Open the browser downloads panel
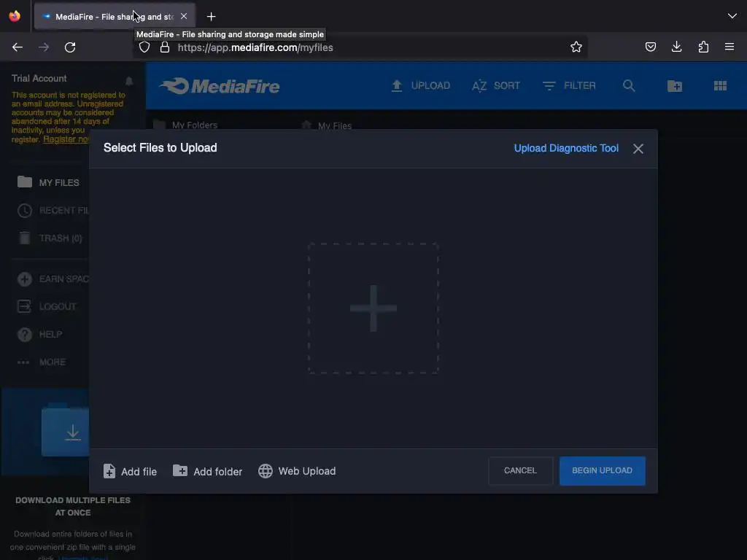747x560 pixels. pyautogui.click(x=676, y=47)
